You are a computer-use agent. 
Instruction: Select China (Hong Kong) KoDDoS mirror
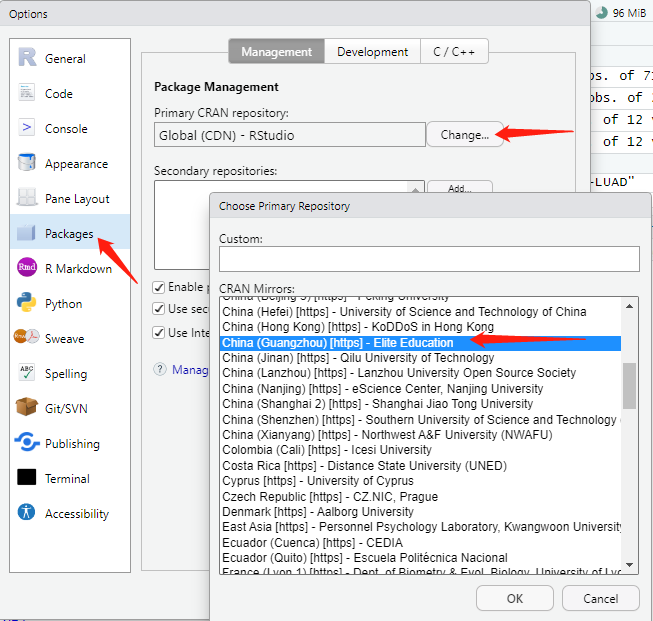pos(420,327)
